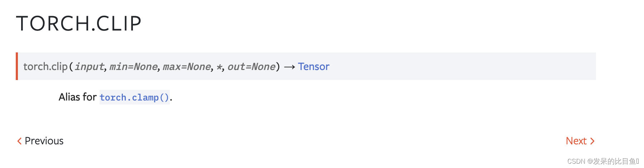Click the 'Alias for' description text
Screen dimensions: 644x168
[x=78, y=97]
